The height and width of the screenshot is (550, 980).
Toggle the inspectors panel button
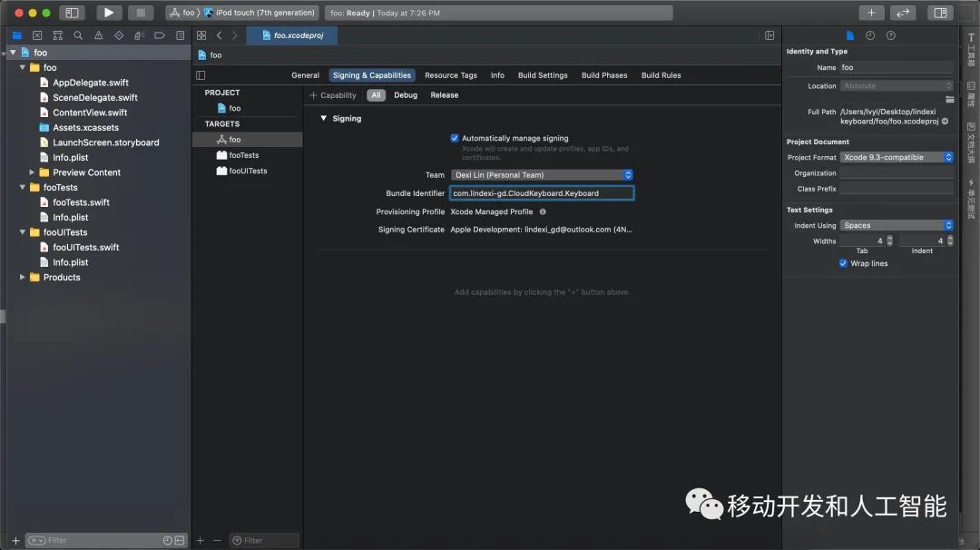pyautogui.click(x=940, y=13)
